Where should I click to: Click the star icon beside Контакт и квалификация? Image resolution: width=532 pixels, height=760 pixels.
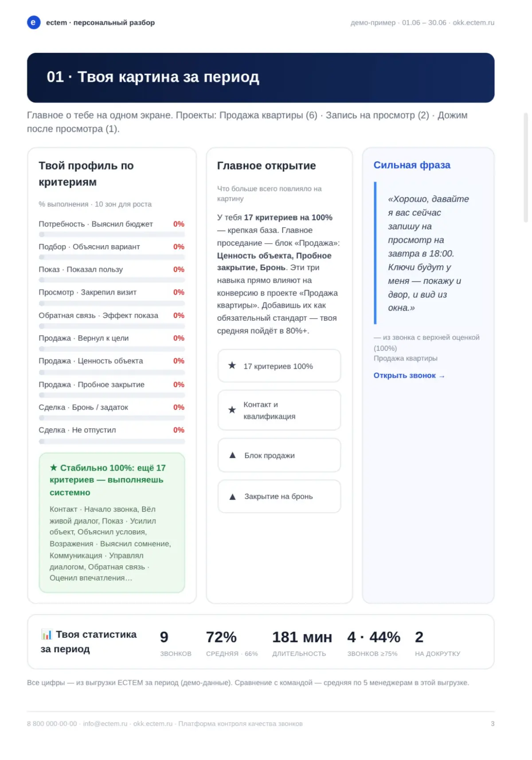pos(232,410)
